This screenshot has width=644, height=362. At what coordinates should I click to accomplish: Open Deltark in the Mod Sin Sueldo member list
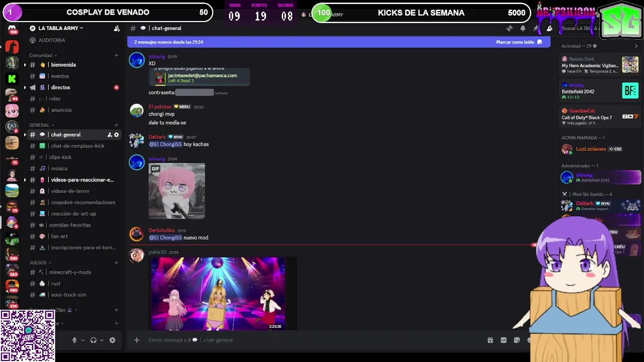[601, 206]
